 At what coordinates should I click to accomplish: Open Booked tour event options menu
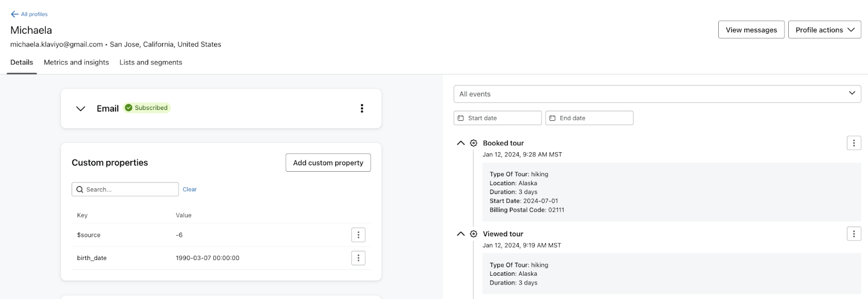pos(853,143)
